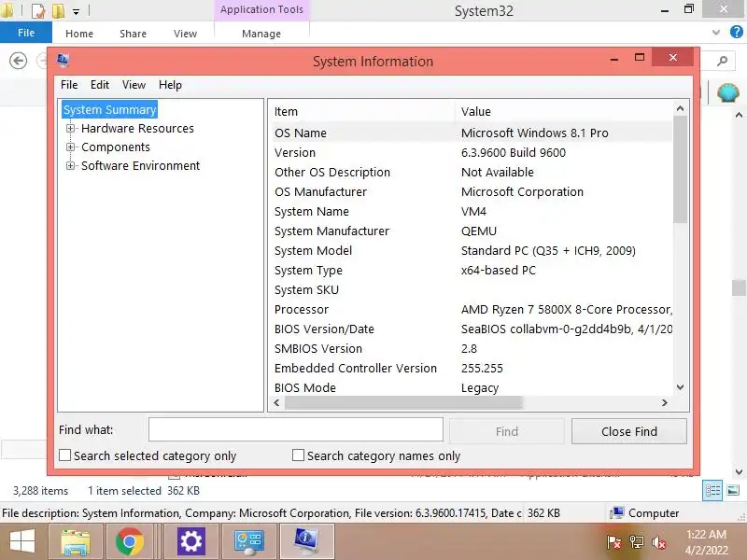Open Explorer properties quick access icon
Viewport: 747px width, 560px height.
coord(38,10)
